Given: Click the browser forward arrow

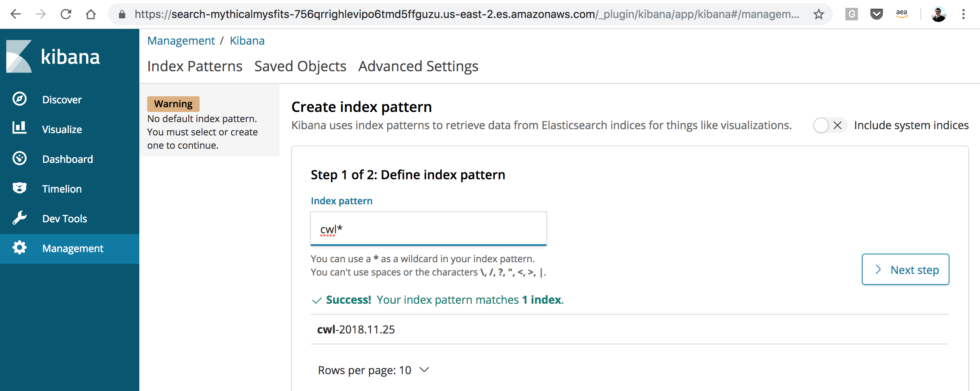Looking at the screenshot, I should (x=41, y=14).
